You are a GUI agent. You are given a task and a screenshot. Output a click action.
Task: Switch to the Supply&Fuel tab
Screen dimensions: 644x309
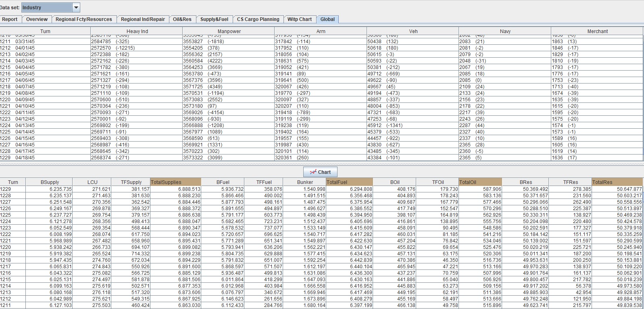coord(214,19)
